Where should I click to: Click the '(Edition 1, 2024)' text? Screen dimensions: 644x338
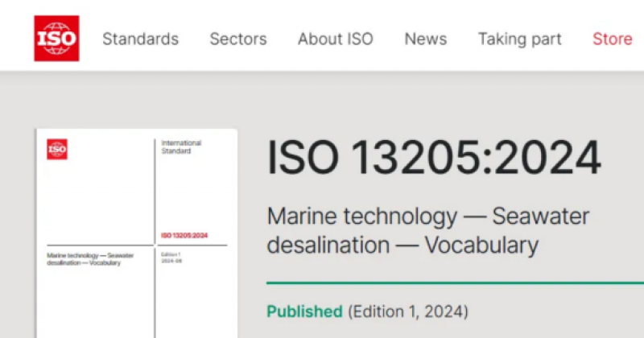[x=407, y=311]
